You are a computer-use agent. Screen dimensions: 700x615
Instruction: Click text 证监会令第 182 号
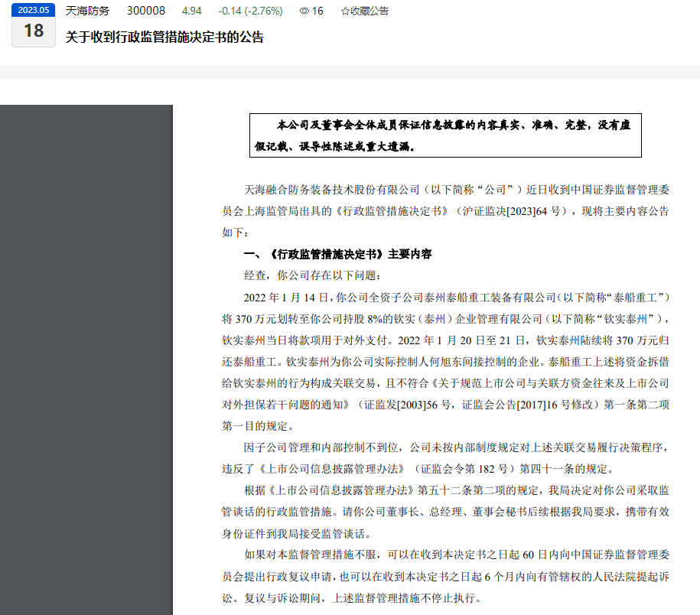(x=464, y=469)
